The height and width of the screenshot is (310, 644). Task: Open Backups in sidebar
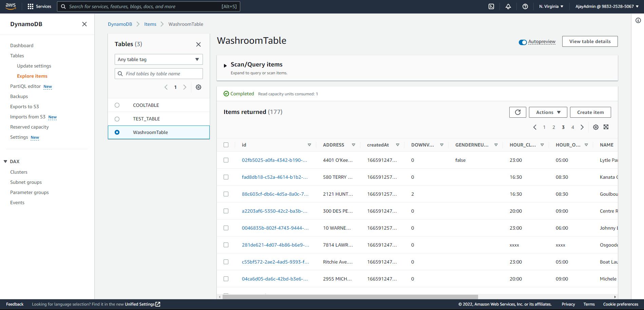coord(19,96)
